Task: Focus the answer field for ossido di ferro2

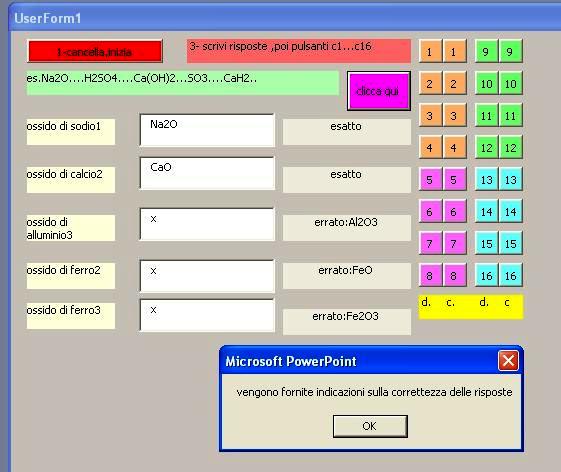Action: pyautogui.click(x=207, y=276)
